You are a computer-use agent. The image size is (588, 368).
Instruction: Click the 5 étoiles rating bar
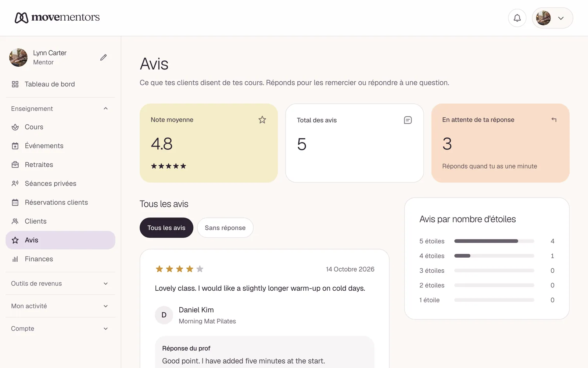(x=494, y=241)
